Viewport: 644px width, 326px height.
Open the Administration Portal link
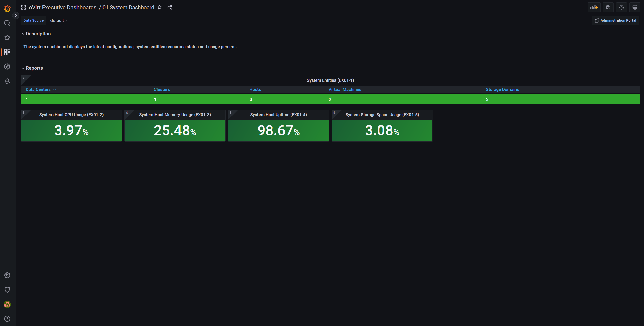615,20
